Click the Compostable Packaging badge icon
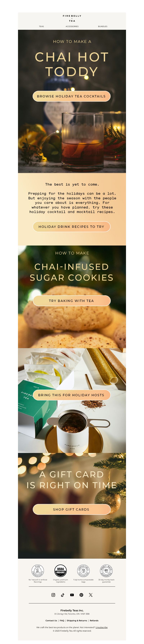Viewport: 144px width, 644px height. tap(83, 571)
